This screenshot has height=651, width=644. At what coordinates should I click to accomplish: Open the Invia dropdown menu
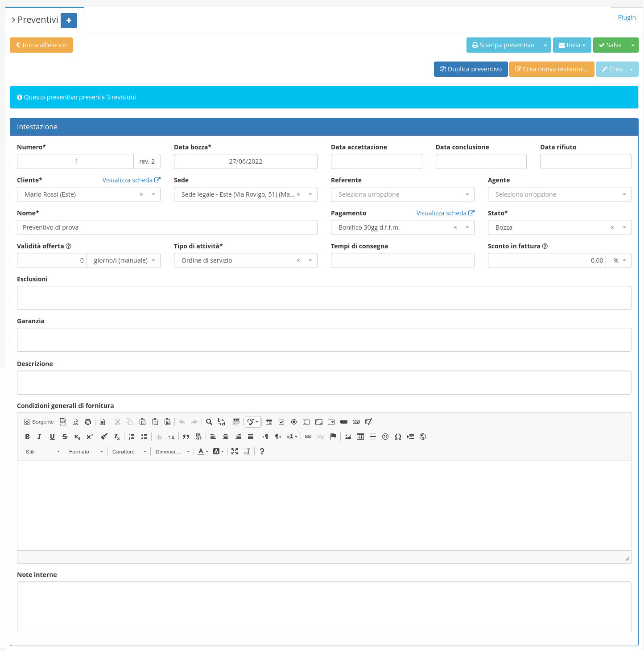572,45
